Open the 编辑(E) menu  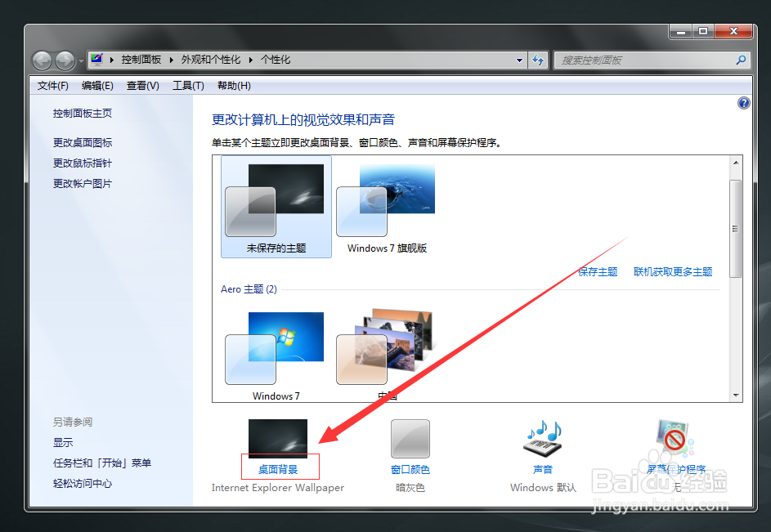point(97,86)
